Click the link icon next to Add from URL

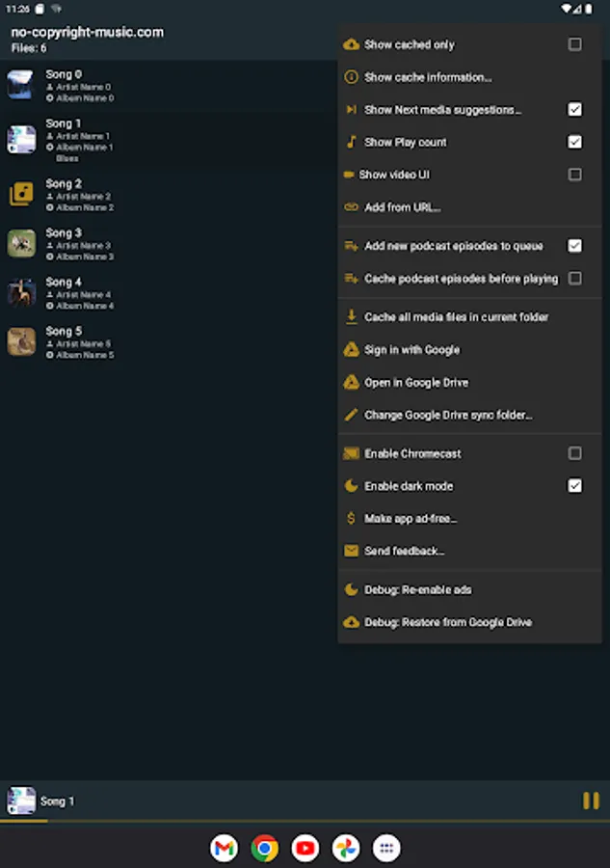[351, 207]
